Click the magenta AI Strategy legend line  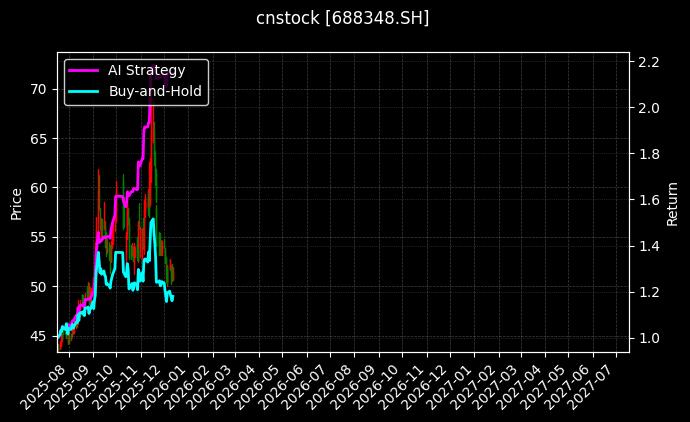pos(84,70)
